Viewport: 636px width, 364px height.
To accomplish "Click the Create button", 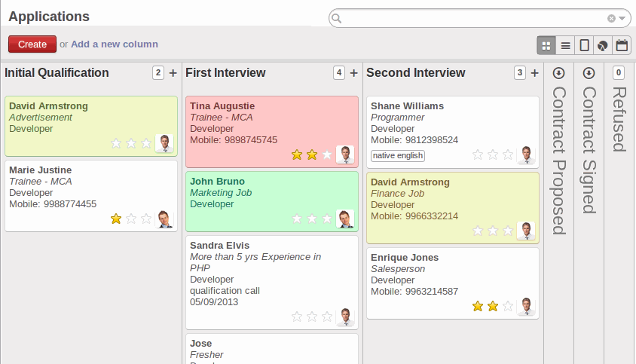I will pos(32,44).
